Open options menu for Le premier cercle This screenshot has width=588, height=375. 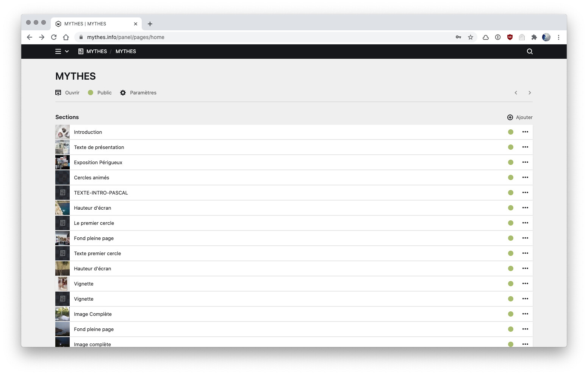525,223
